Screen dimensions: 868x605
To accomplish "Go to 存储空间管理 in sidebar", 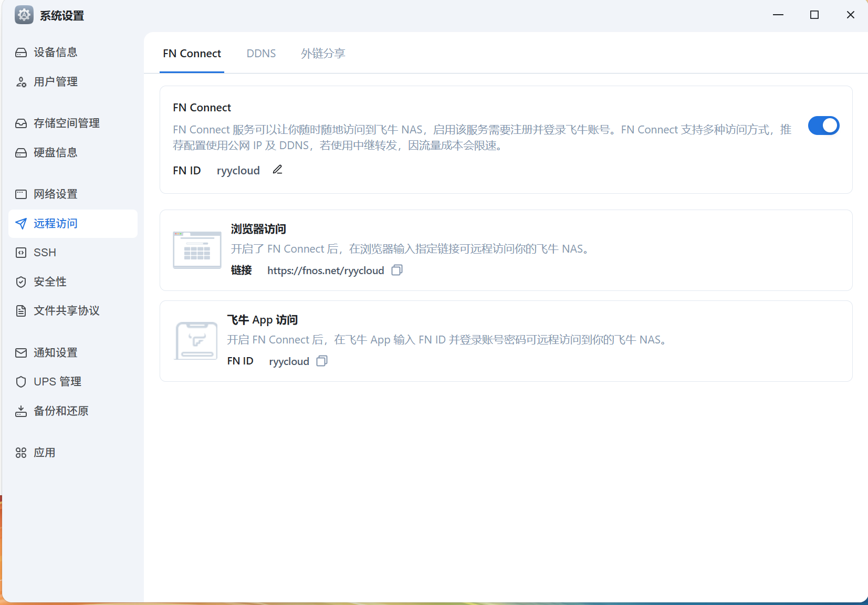I will click(67, 123).
